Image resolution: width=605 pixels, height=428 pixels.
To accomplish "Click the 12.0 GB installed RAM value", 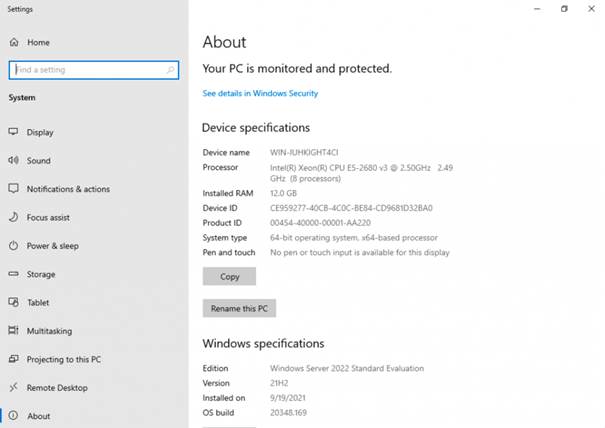I will point(283,193).
